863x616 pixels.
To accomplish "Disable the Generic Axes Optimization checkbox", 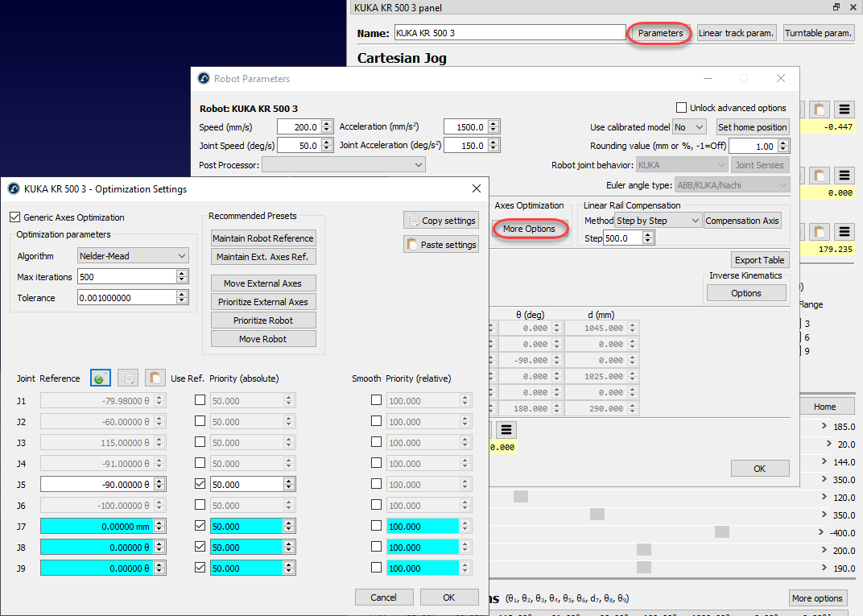I will tap(15, 217).
